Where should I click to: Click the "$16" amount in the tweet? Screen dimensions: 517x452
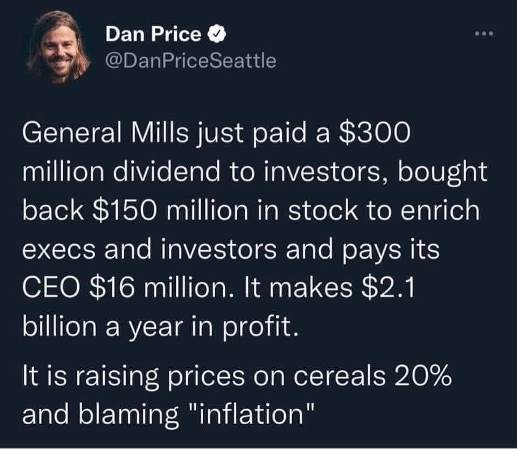[x=113, y=288]
